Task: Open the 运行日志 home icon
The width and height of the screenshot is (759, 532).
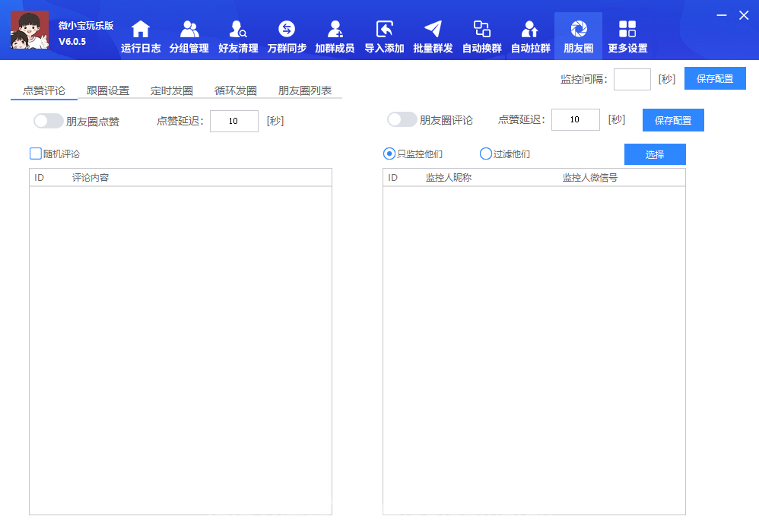Action: tap(141, 30)
